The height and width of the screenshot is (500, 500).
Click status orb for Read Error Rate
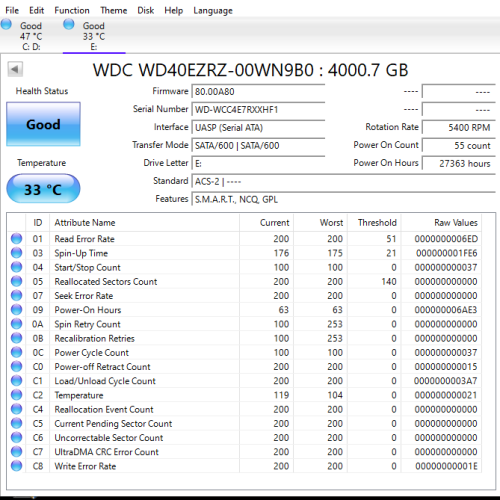tap(16, 239)
